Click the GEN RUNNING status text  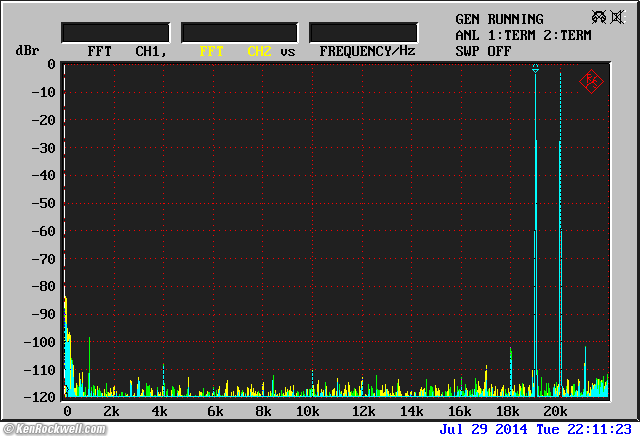coord(499,19)
